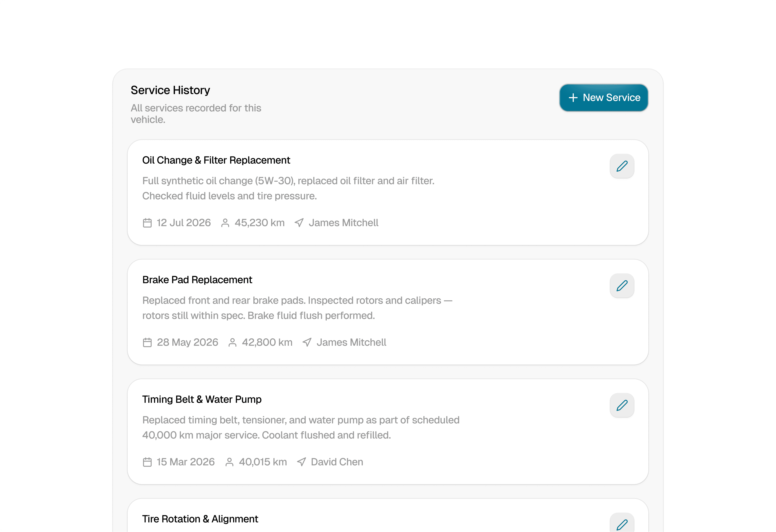The image size is (776, 532).
Task: Click the 40,015 km mileage value
Action: [263, 462]
